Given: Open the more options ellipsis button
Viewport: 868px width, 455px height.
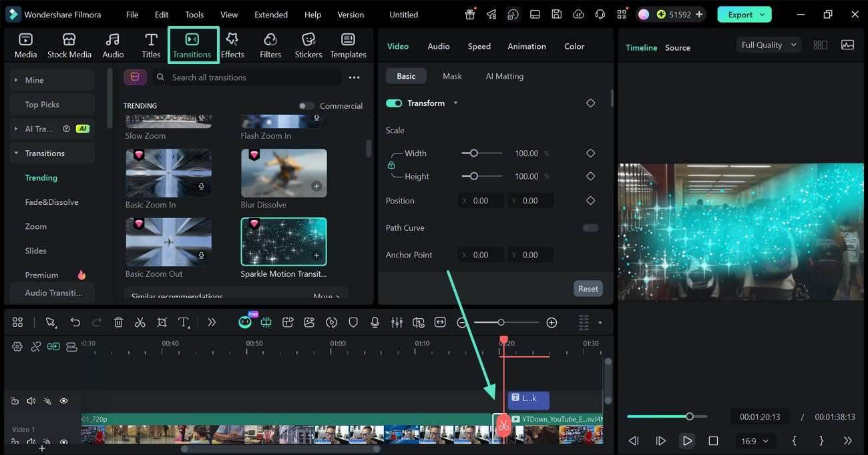Looking at the screenshot, I should pyautogui.click(x=355, y=77).
